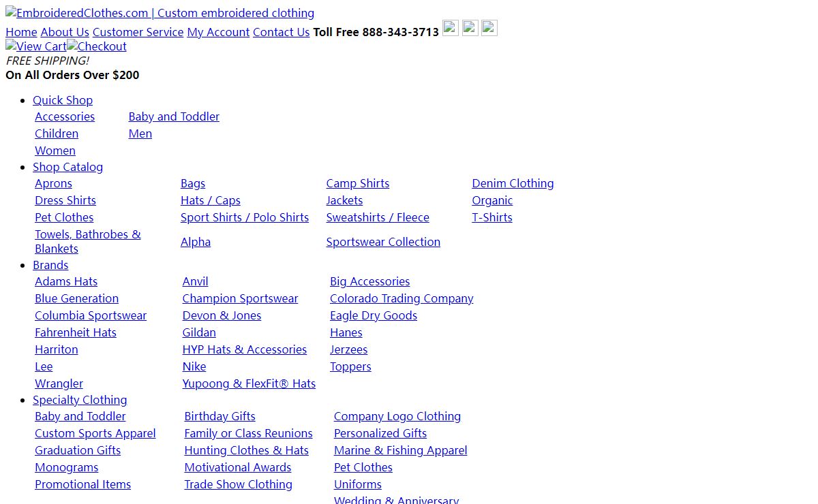Go to the Home page
818x504 pixels.
point(21,32)
